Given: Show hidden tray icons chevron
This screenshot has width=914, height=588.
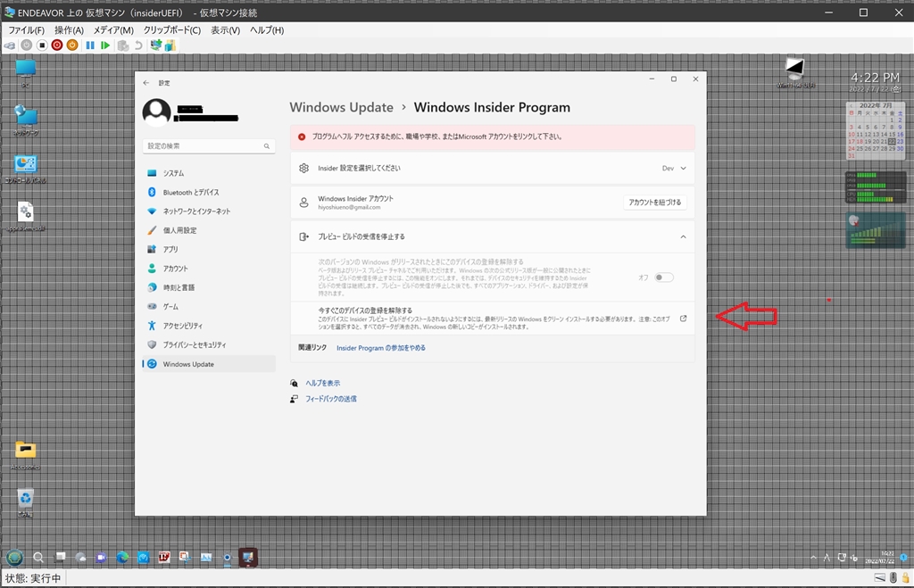Looking at the screenshot, I should (813, 558).
